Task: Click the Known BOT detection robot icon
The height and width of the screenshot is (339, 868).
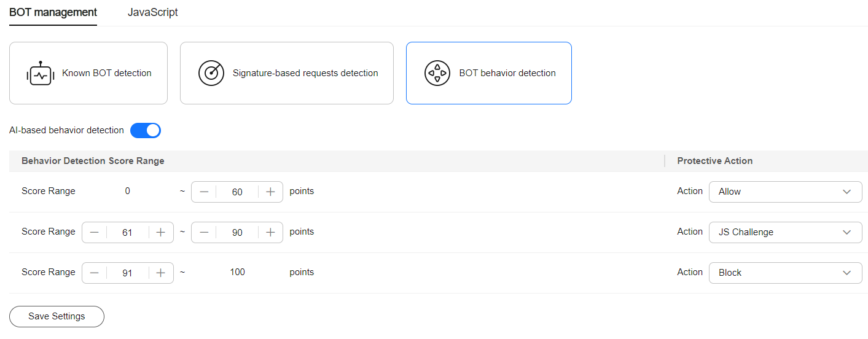Action: (41, 73)
